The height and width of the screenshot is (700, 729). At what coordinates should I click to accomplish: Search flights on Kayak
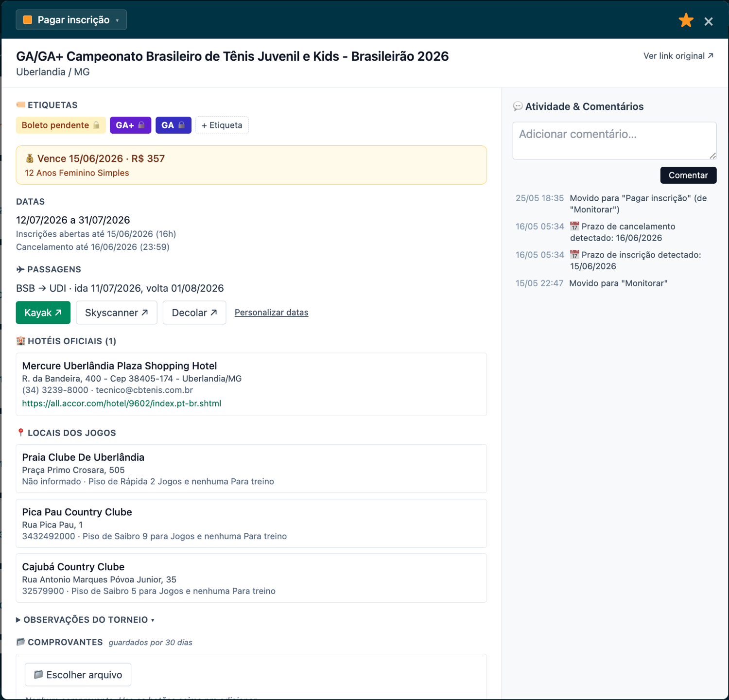pyautogui.click(x=43, y=313)
